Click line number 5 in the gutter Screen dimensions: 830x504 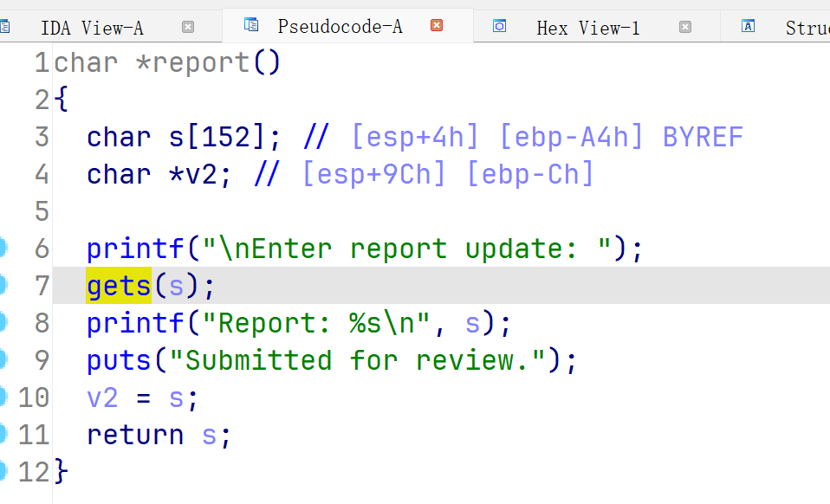[42, 211]
